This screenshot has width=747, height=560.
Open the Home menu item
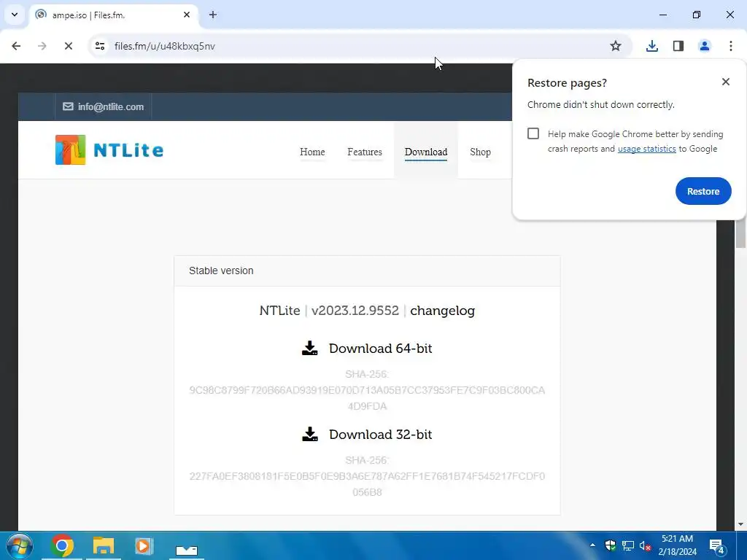tap(312, 152)
